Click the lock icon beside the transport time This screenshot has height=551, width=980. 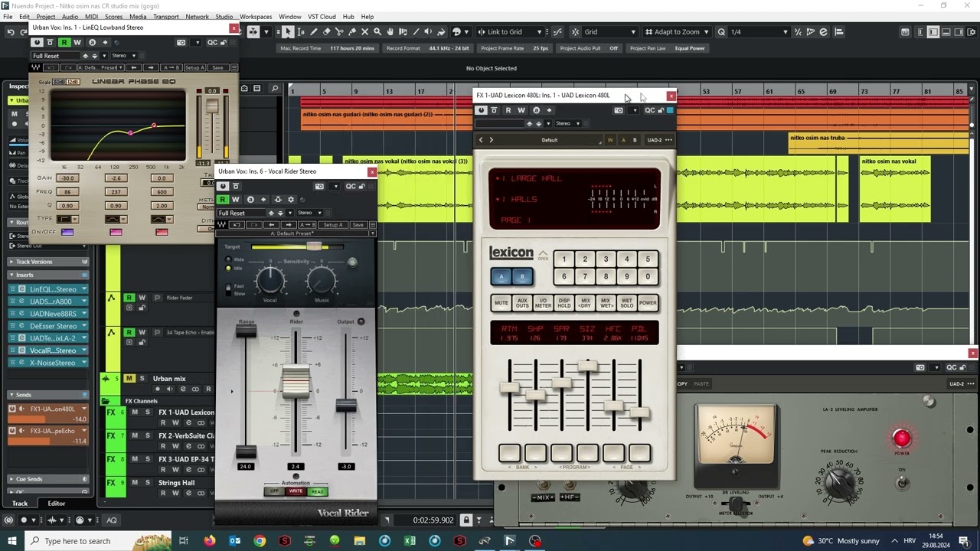(465, 520)
